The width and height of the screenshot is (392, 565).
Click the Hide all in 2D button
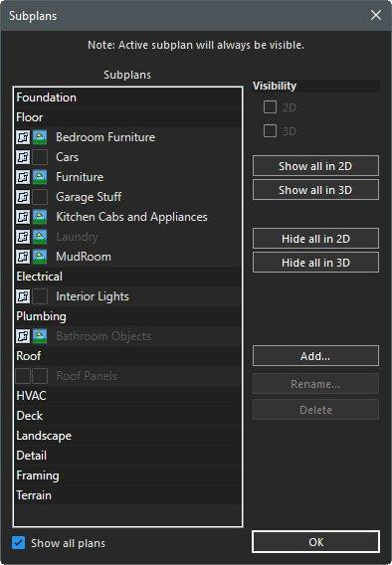tap(315, 239)
